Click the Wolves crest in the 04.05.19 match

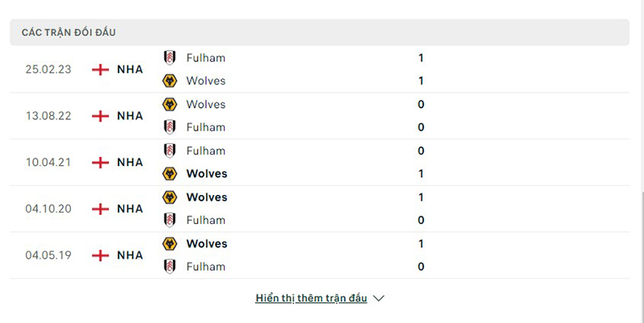point(170,243)
